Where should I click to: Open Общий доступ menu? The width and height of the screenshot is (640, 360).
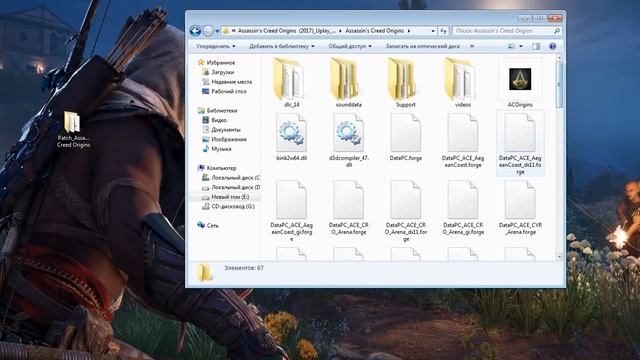click(350, 46)
